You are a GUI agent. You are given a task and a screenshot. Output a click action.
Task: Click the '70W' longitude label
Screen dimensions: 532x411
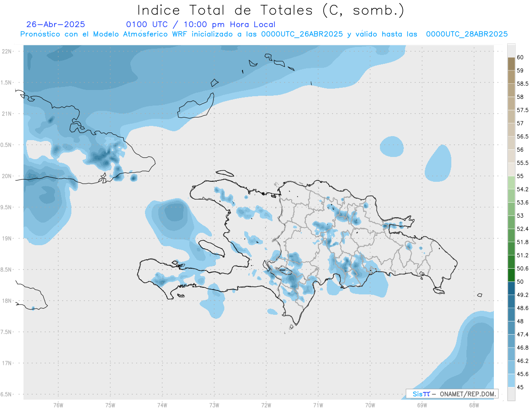[x=370, y=405]
